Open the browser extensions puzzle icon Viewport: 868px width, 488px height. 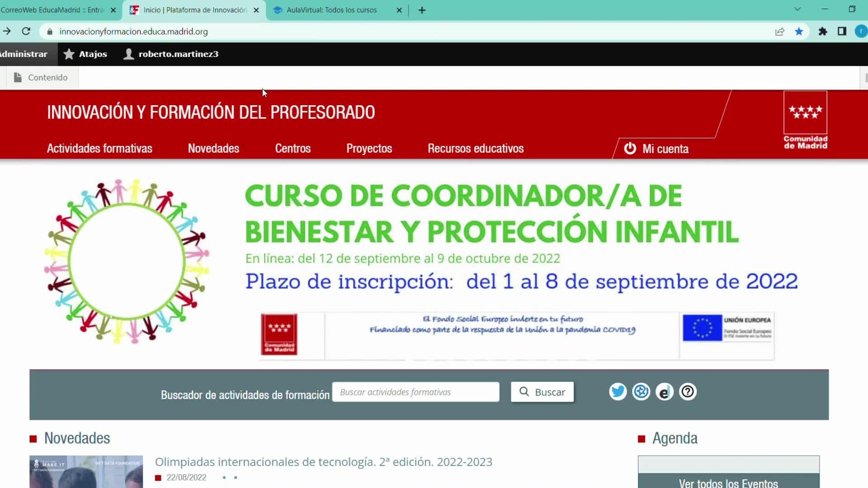[823, 32]
